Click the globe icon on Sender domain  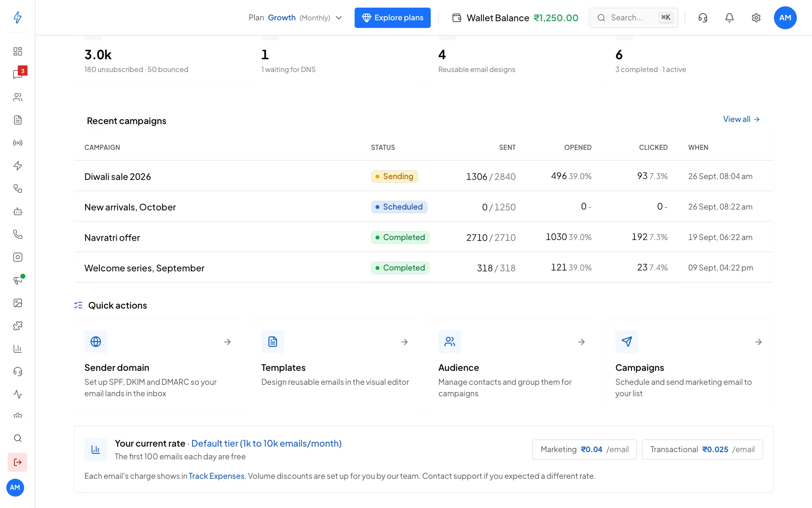96,342
